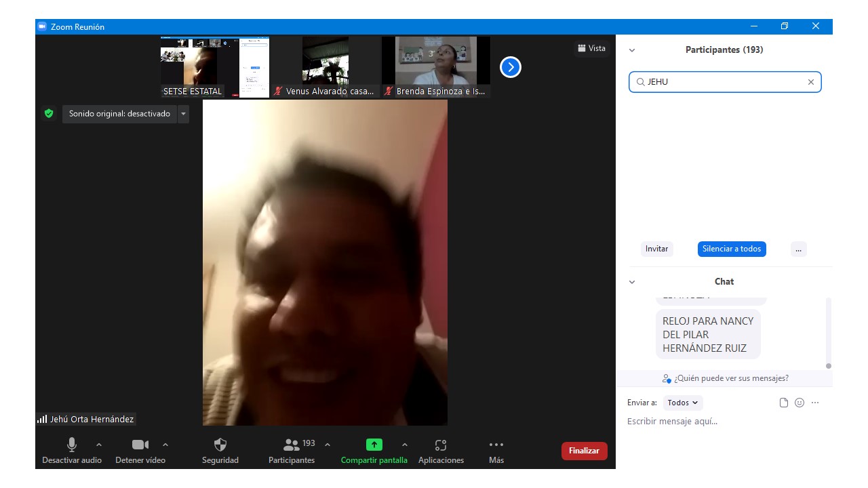Click the Invitar button
Image resolution: width=868 pixels, height=488 pixels.
656,249
